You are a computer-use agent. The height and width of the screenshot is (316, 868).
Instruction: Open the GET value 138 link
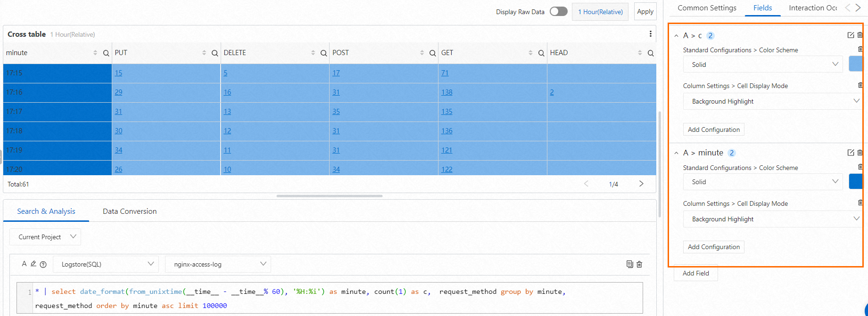[446, 92]
